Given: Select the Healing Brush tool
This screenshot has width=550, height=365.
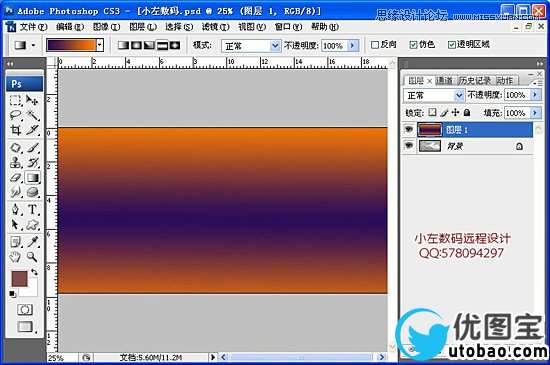Looking at the screenshot, I should tap(15, 148).
